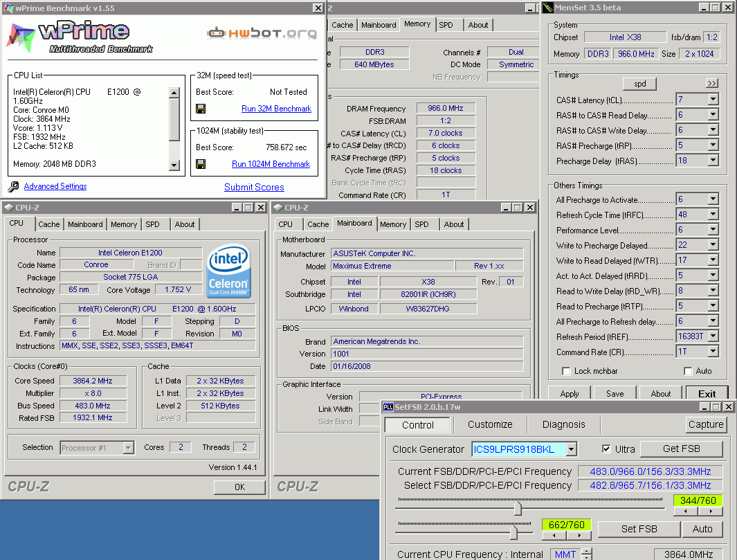Click the SetFSB title bar icon
The height and width of the screenshot is (560, 737).
(388, 407)
